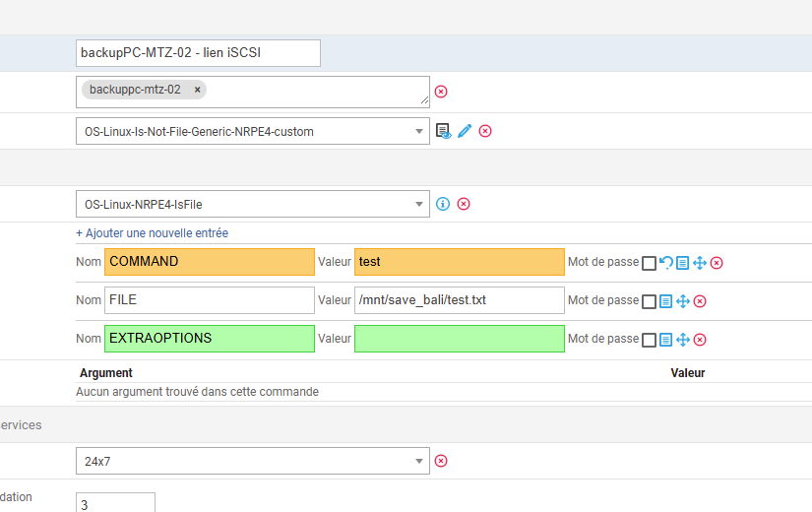Edit the service template with pencil icon
The height and width of the screenshot is (512, 812).
(x=465, y=131)
